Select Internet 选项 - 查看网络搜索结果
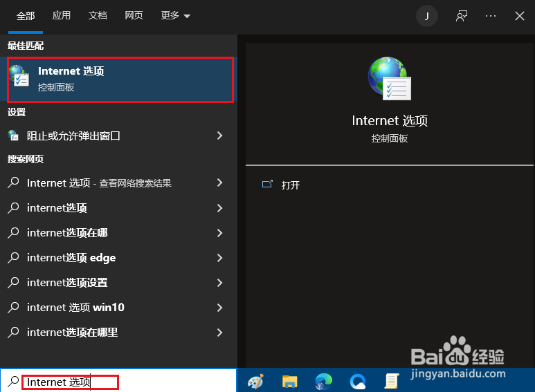 [x=118, y=183]
